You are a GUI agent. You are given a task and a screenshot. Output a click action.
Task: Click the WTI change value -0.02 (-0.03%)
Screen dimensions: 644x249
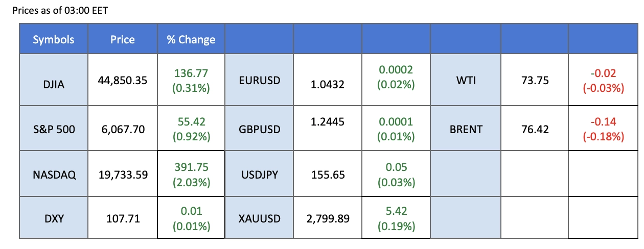click(x=603, y=80)
